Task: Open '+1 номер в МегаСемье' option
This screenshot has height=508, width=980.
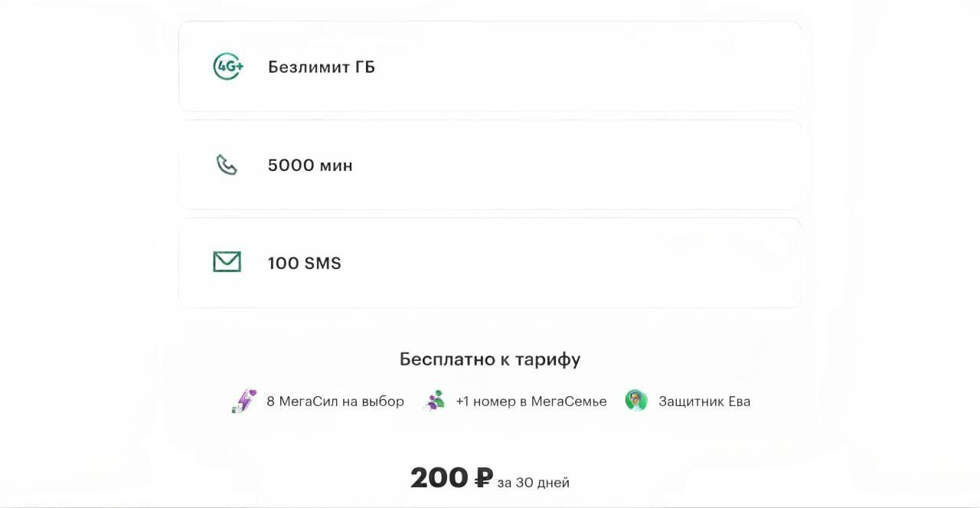Action: coord(531,401)
